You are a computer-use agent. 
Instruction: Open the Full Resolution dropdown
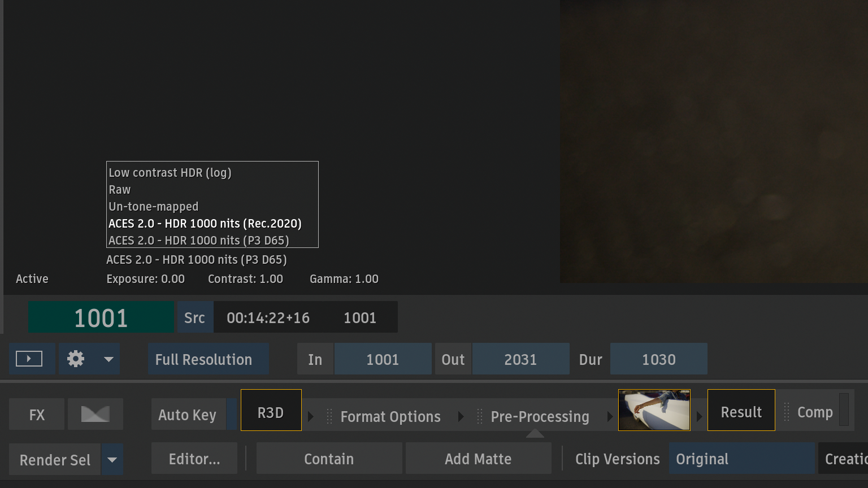208,359
